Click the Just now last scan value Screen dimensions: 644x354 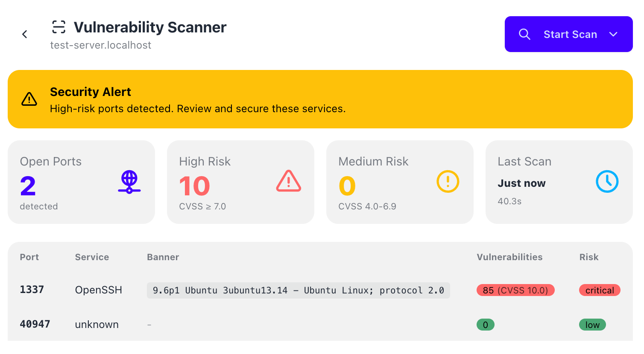521,183
